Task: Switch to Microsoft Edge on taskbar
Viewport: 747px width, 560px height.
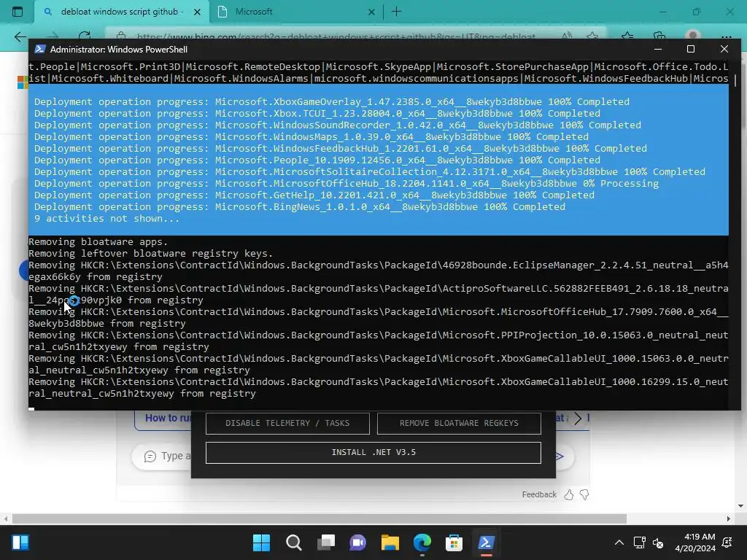Action: (422, 542)
